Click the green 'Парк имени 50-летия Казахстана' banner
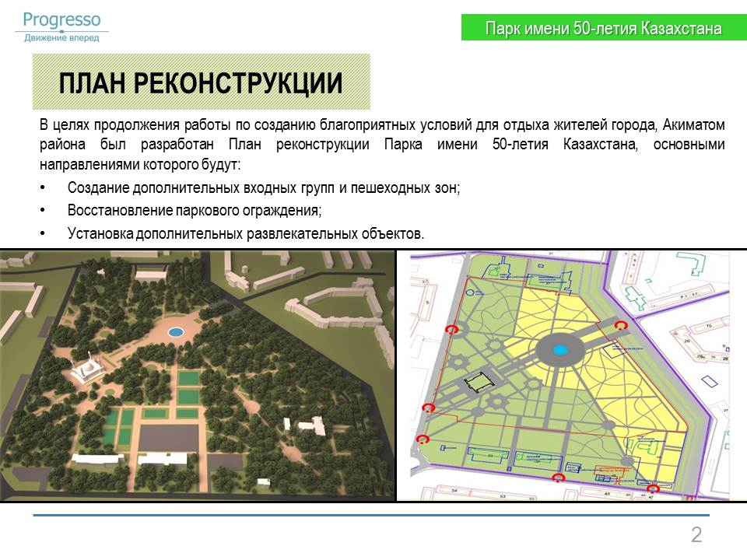747x560 pixels. (x=604, y=28)
